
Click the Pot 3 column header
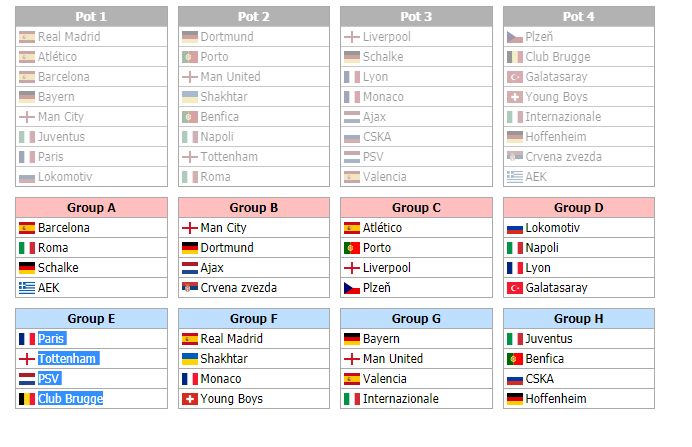[x=416, y=16]
